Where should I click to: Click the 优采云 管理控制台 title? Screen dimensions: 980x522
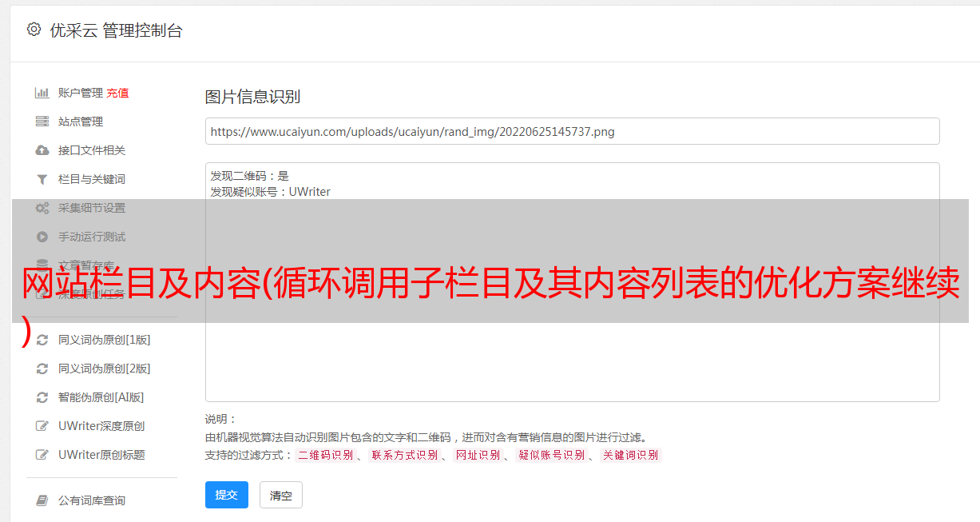pos(116,30)
